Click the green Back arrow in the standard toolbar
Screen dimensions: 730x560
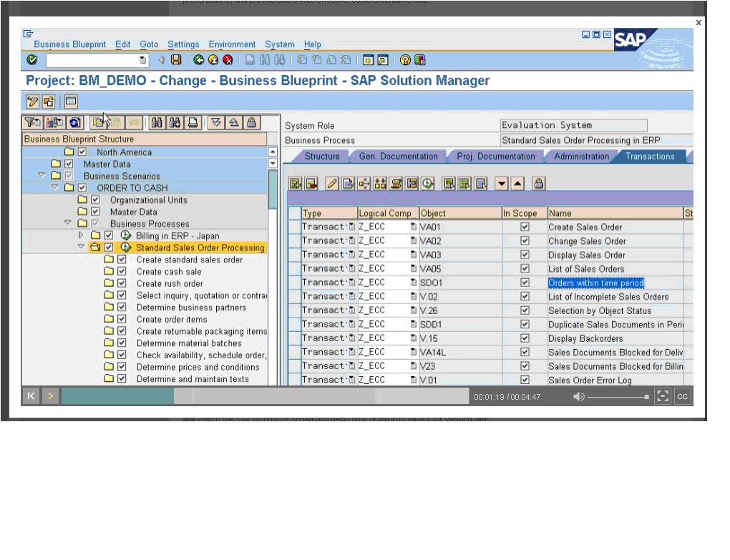[x=198, y=60]
